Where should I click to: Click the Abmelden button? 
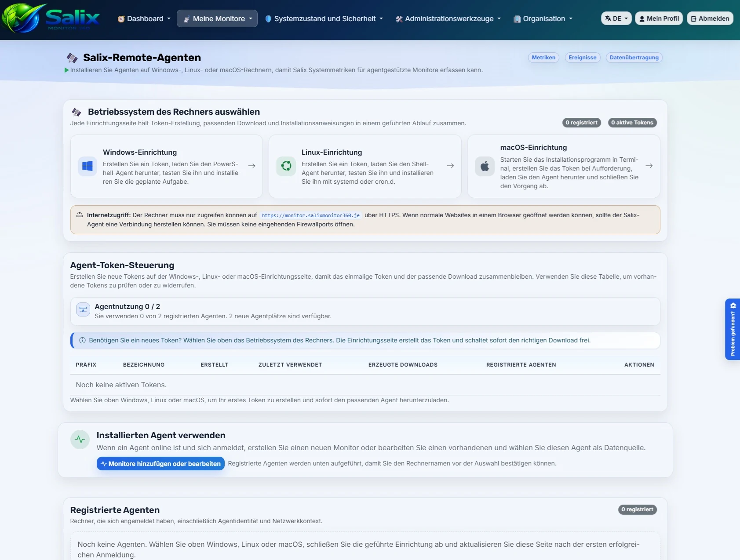click(710, 18)
